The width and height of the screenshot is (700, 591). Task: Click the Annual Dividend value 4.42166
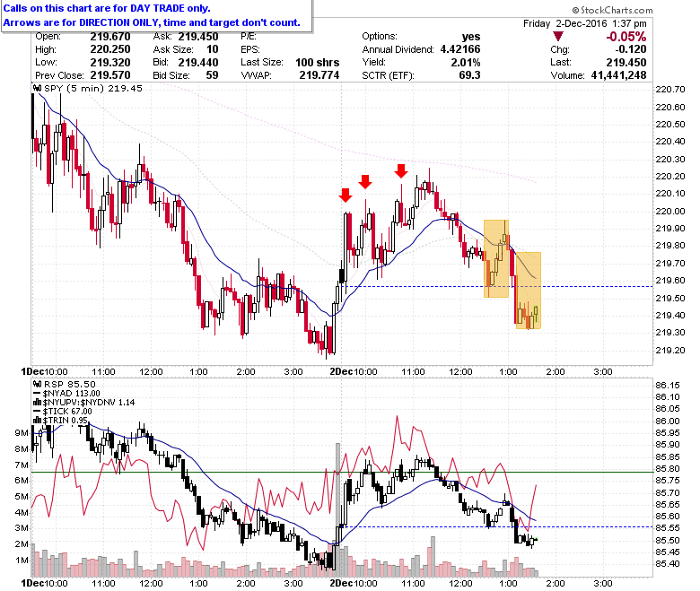(460, 49)
